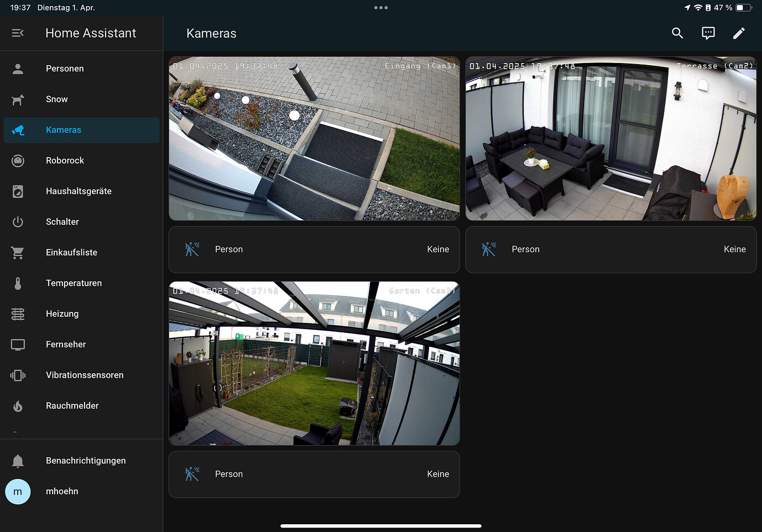
Task: Collapse the sidebar with the menu icon
Action: [18, 33]
